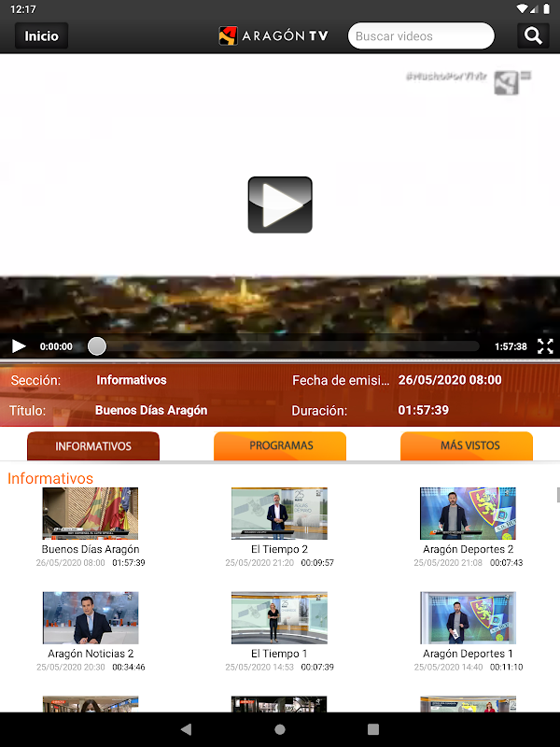Tap the Android recent apps button
Screen dimensions: 560x747
pos(373,729)
